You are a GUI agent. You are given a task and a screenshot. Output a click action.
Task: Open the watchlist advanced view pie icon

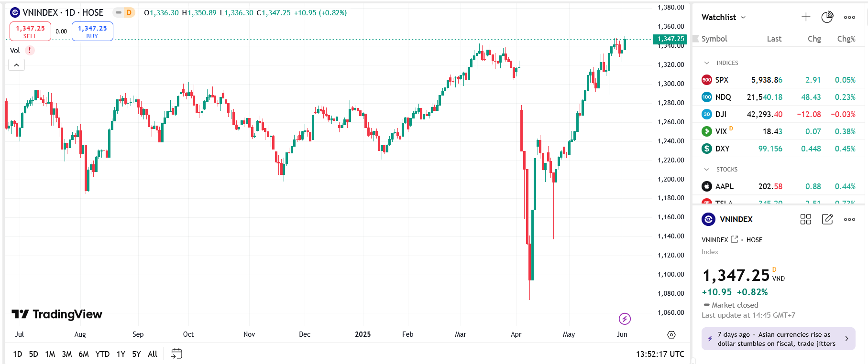[827, 17]
